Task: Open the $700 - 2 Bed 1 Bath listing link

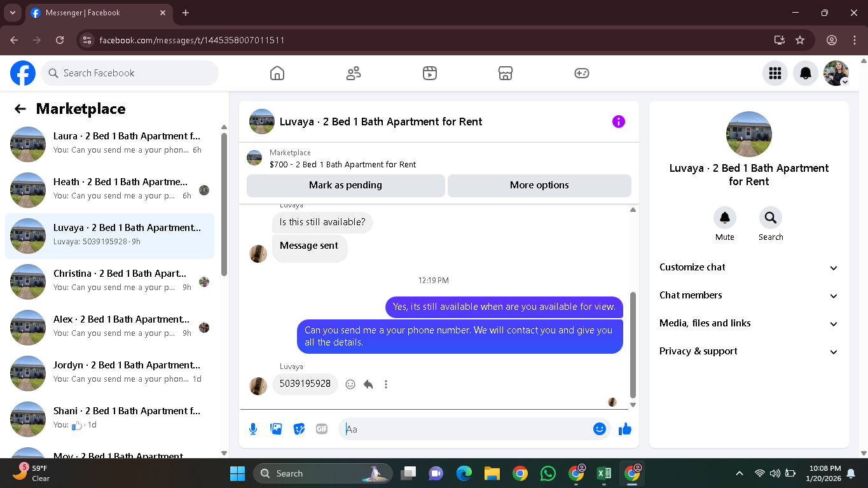Action: click(342, 164)
